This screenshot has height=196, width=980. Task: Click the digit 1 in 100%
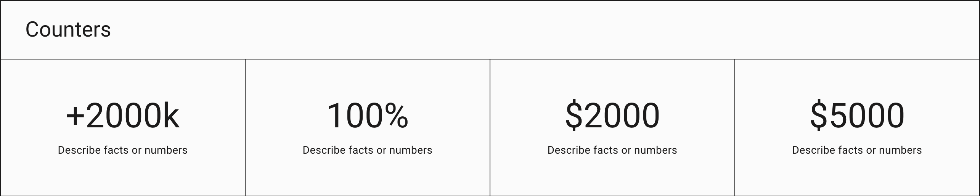335,116
